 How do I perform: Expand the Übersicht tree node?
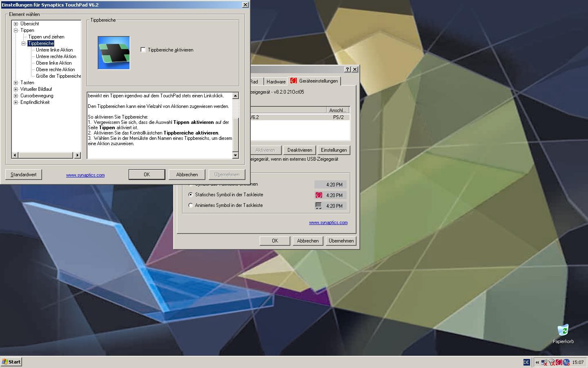tap(16, 24)
